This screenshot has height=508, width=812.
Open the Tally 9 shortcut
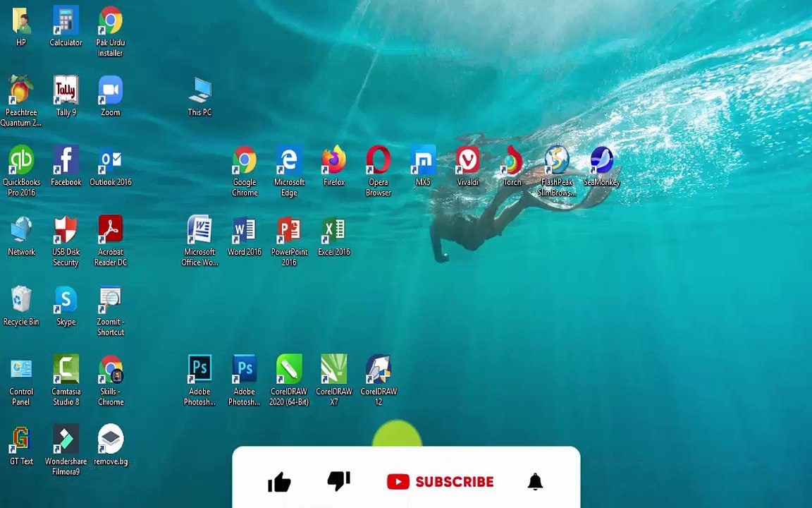click(66, 90)
